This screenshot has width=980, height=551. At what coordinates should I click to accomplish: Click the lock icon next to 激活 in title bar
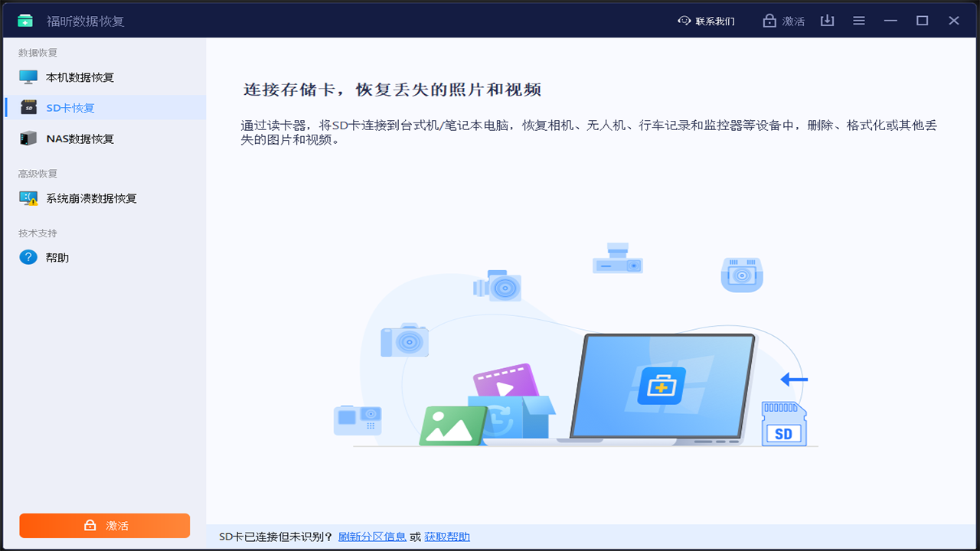tap(769, 21)
